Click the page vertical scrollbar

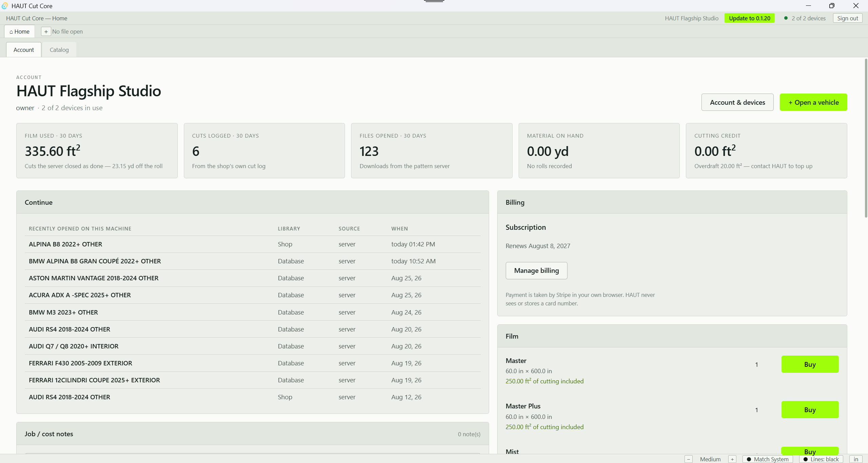pos(866,138)
